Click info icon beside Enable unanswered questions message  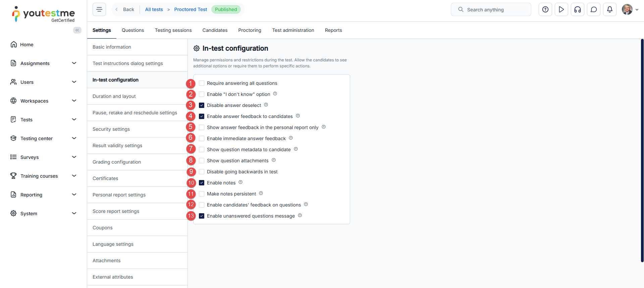coord(300,216)
